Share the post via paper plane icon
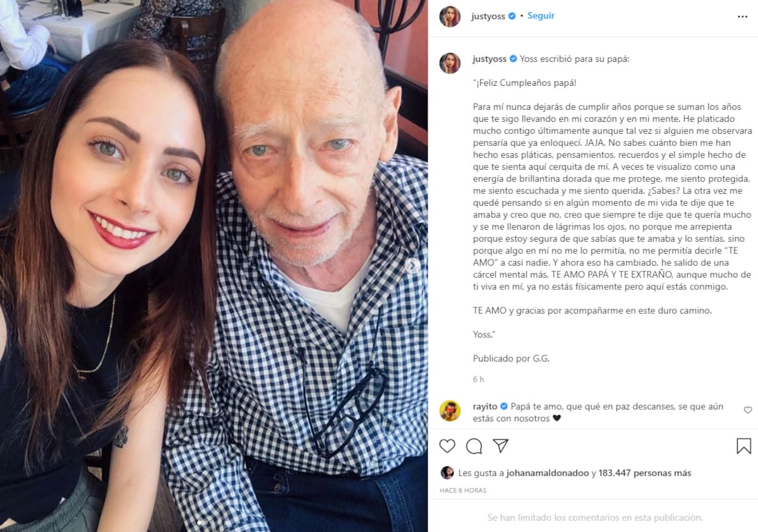Image resolution: width=758 pixels, height=532 pixels. coord(500,446)
